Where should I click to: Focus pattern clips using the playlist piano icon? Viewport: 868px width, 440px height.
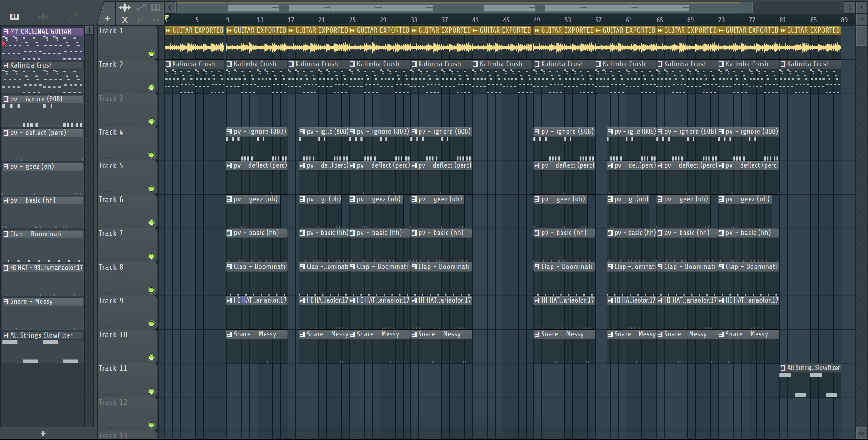pyautogui.click(x=156, y=7)
